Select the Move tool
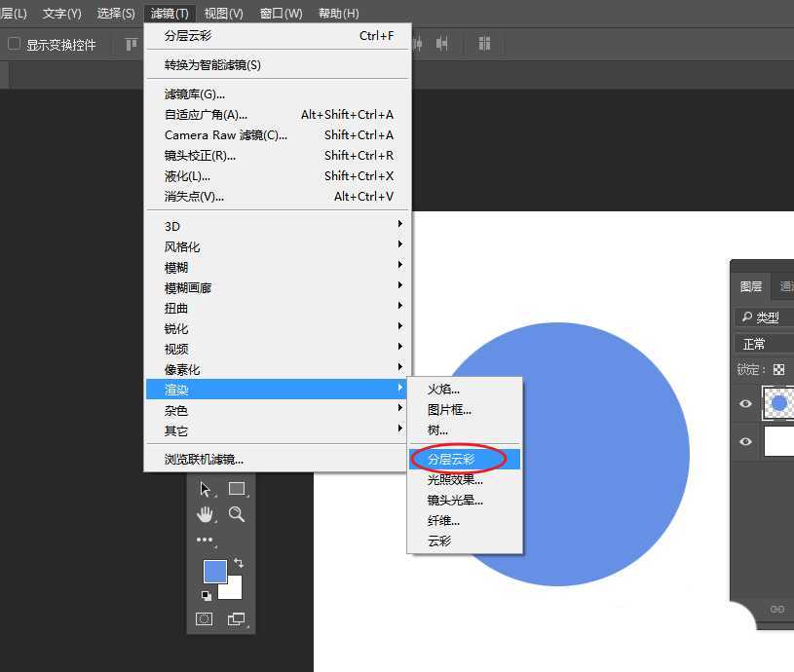This screenshot has width=794, height=672. [206, 489]
